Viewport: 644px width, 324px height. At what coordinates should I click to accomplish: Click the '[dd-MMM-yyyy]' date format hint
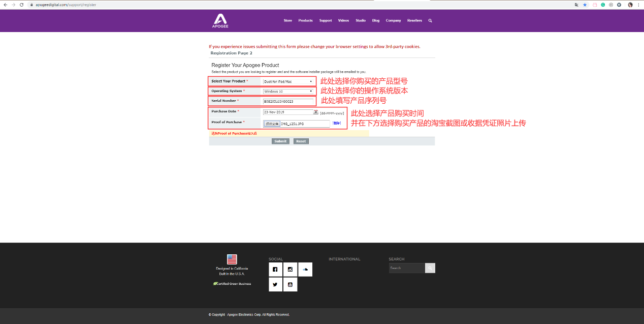332,113
